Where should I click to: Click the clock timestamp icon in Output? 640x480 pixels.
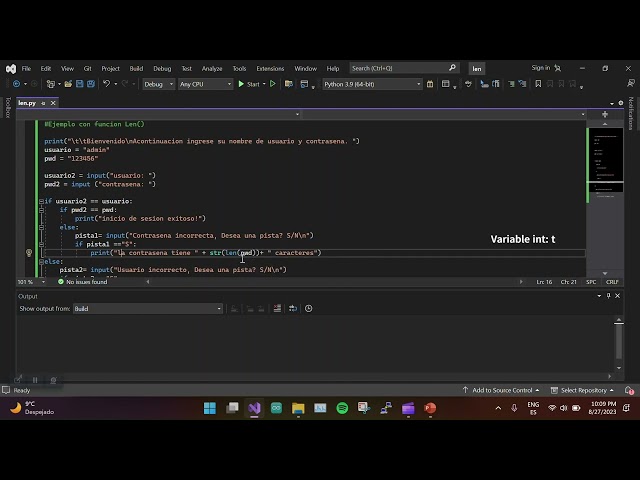tap(309, 309)
